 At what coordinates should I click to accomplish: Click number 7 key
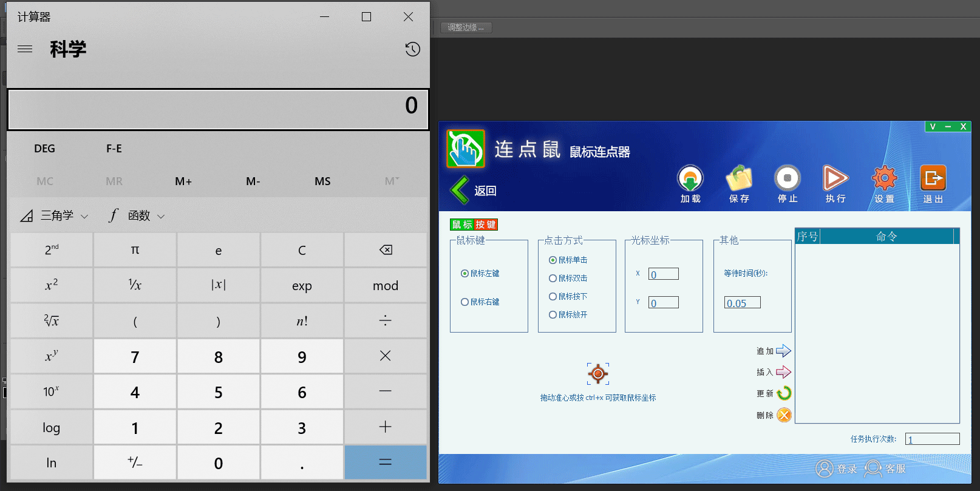[x=135, y=356]
